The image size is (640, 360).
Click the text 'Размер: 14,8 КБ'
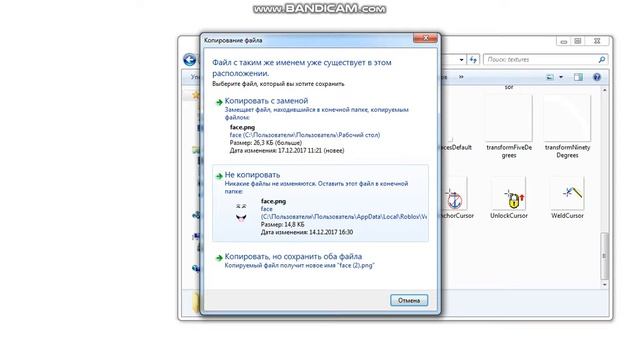(282, 224)
